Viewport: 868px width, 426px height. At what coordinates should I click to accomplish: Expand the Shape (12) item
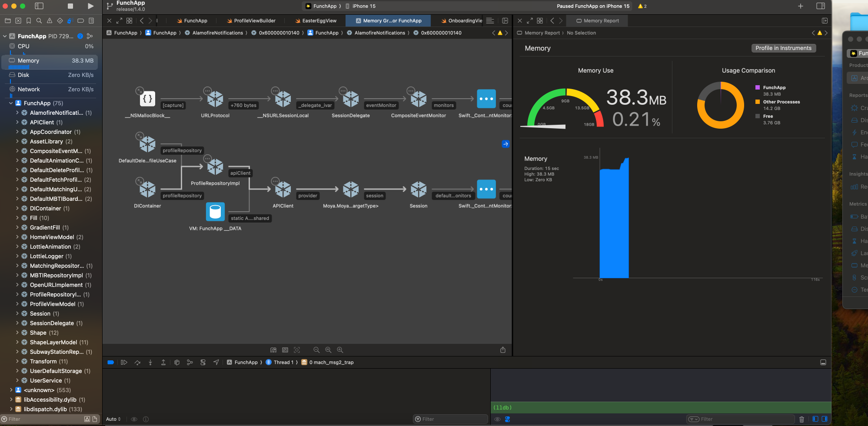click(17, 333)
